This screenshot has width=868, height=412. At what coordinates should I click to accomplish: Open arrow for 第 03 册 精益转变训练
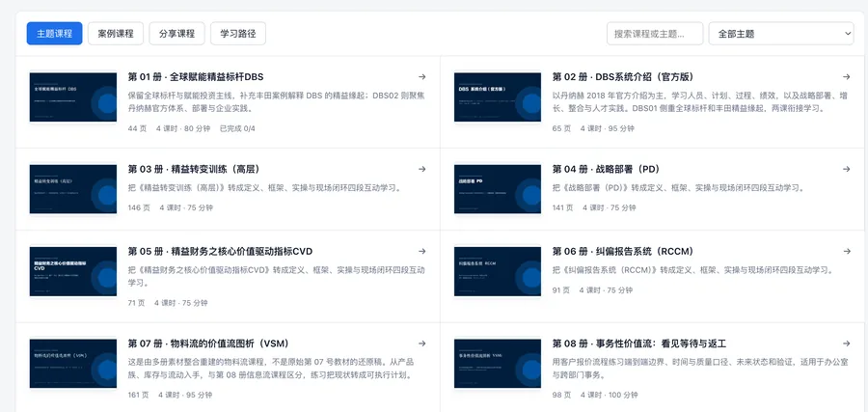click(421, 169)
